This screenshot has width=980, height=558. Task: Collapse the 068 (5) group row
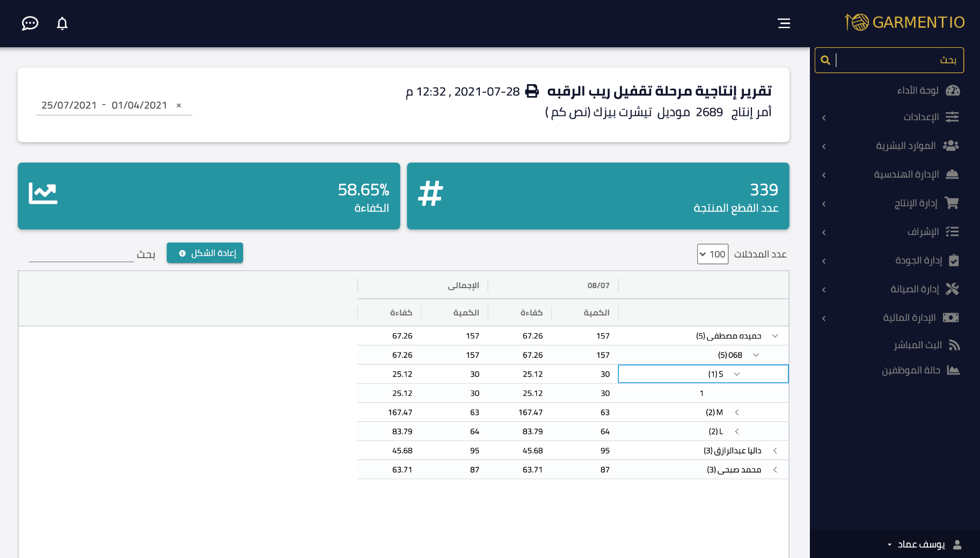(756, 355)
